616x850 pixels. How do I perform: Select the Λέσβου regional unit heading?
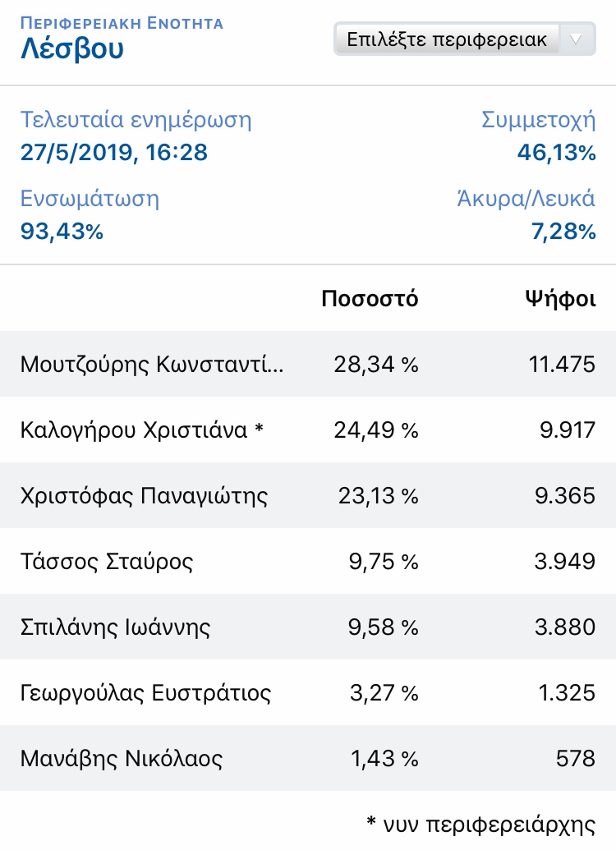pyautogui.click(x=72, y=49)
